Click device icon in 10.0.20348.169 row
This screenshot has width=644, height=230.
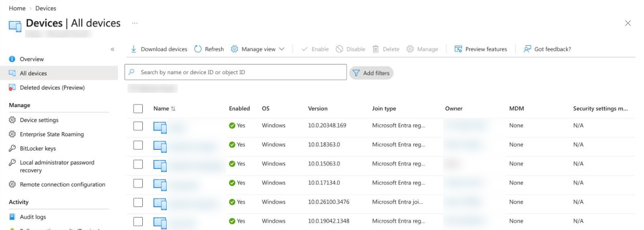[x=160, y=127]
